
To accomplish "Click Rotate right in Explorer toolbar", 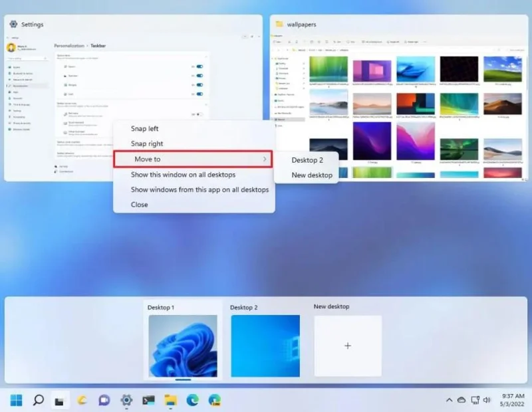I will pos(412,42).
